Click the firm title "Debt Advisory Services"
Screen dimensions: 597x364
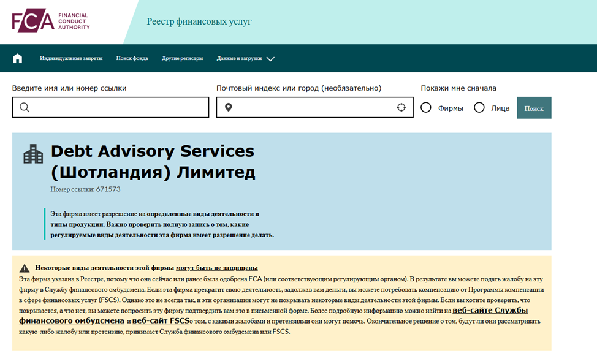pyautogui.click(x=153, y=151)
